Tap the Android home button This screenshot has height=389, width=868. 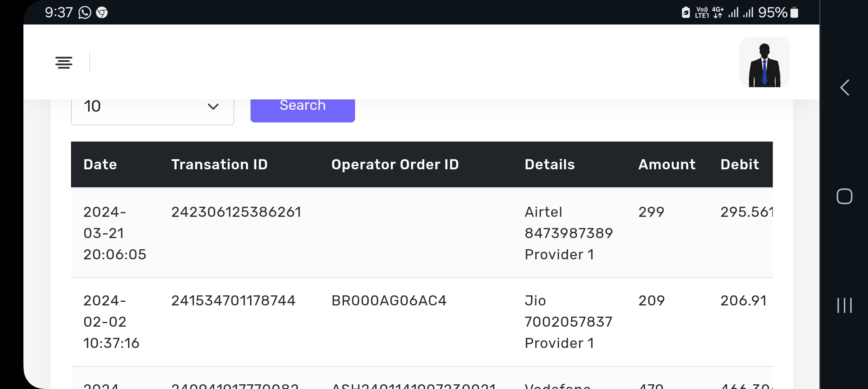[x=844, y=196]
